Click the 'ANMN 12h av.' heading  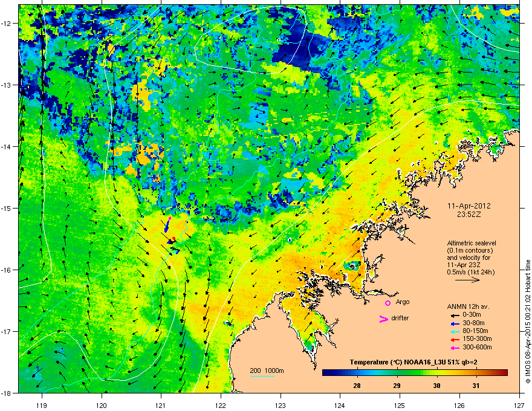468,306
